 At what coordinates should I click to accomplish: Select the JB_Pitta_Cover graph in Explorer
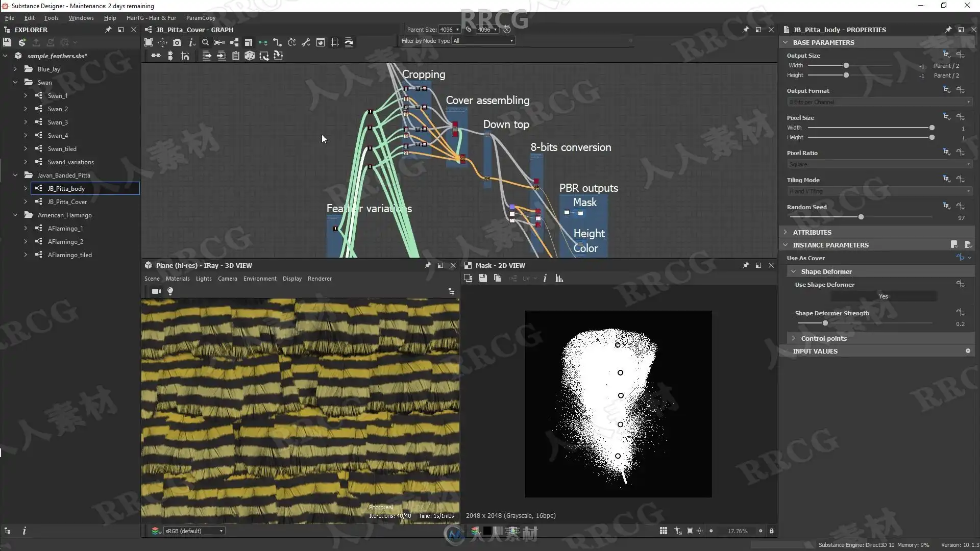tap(67, 202)
